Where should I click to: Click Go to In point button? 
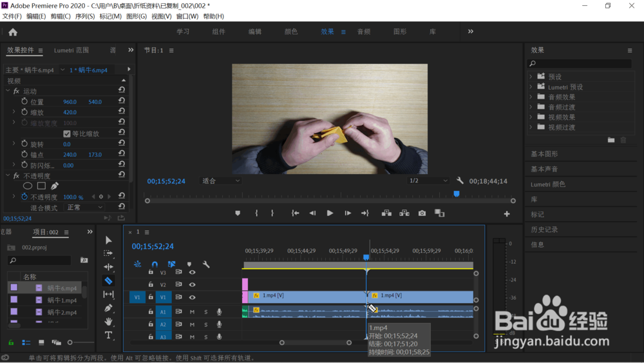click(x=296, y=213)
